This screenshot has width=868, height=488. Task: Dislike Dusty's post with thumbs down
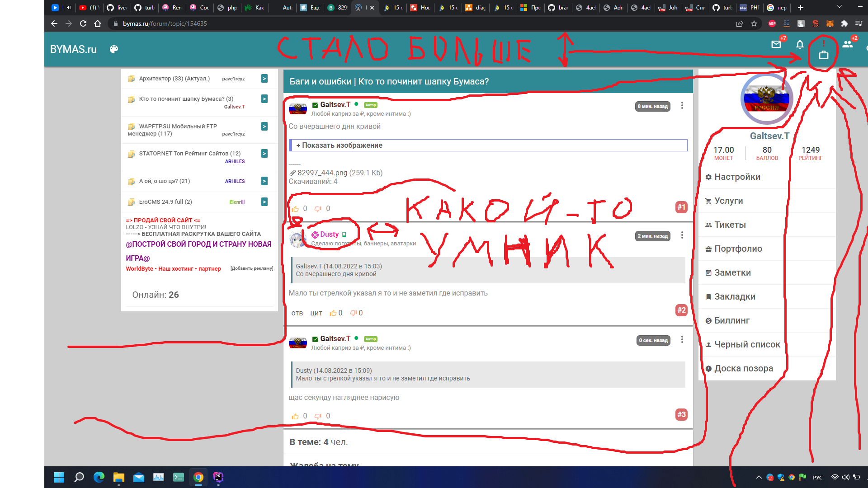(354, 313)
